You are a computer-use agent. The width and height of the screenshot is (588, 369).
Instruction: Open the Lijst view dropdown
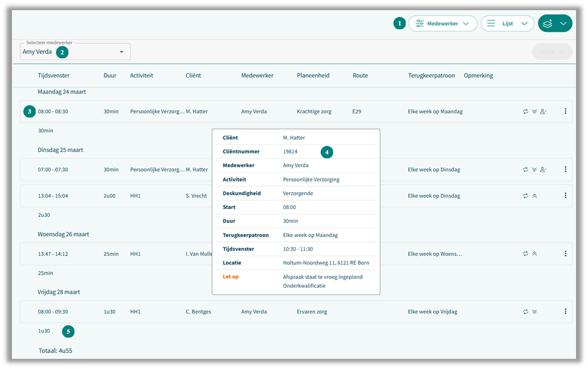tap(507, 23)
